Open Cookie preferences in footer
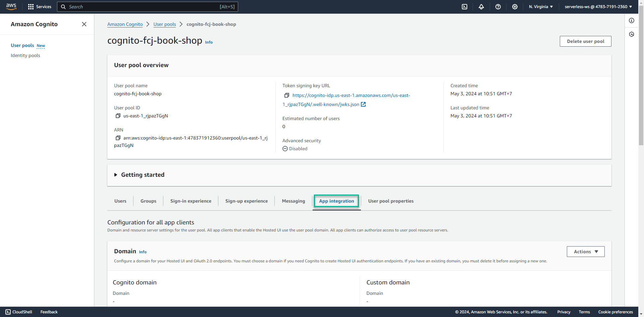Viewport: 644px width, 317px height. (615, 312)
